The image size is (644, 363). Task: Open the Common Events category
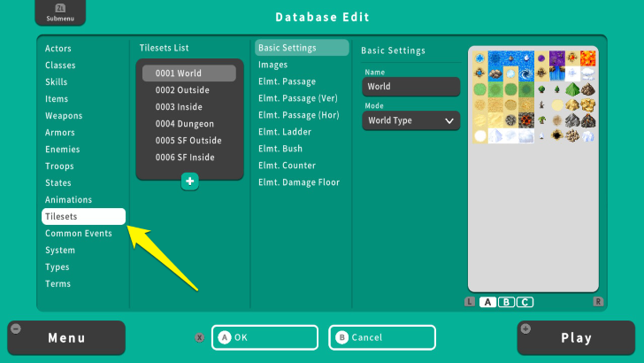79,234
